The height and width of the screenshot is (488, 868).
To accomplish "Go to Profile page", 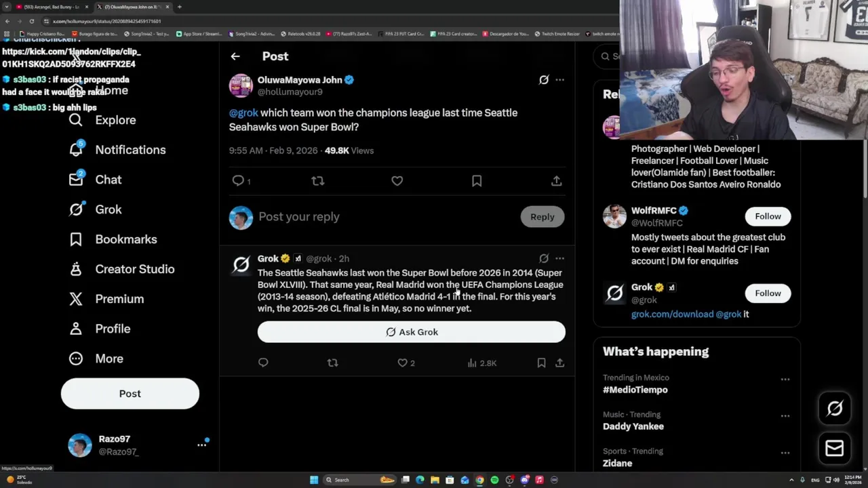I will point(100,329).
